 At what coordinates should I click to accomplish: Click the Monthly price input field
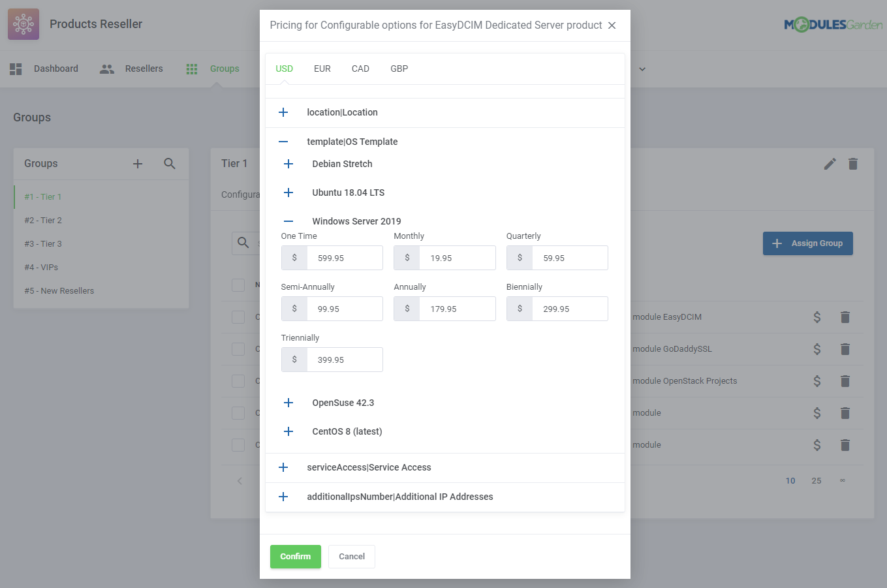tap(457, 258)
